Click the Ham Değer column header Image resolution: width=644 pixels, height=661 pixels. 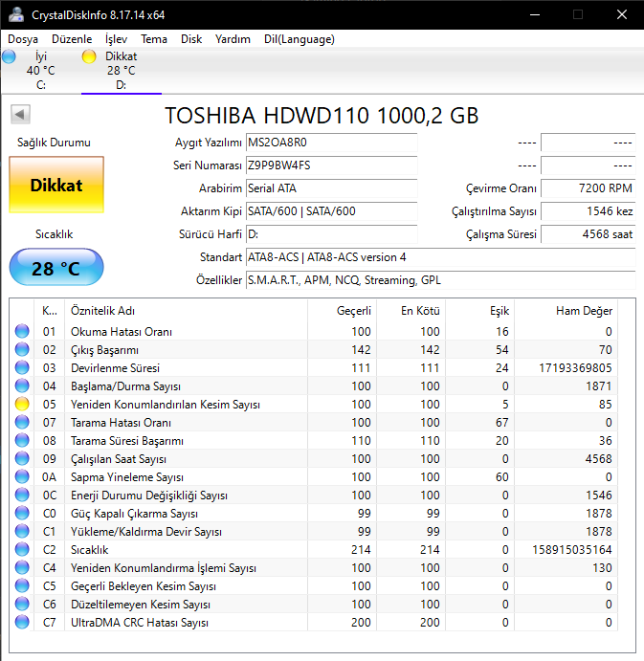pos(566,311)
